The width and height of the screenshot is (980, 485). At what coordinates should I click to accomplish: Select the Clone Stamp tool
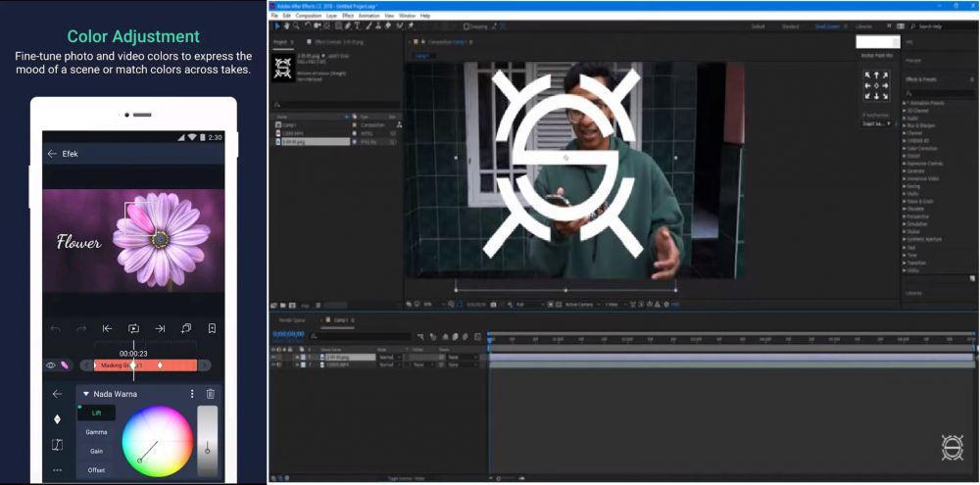378,26
